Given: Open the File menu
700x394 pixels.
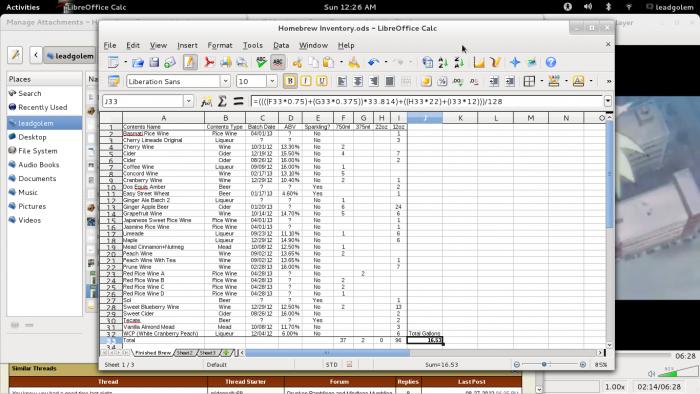Looking at the screenshot, I should click(x=110, y=45).
